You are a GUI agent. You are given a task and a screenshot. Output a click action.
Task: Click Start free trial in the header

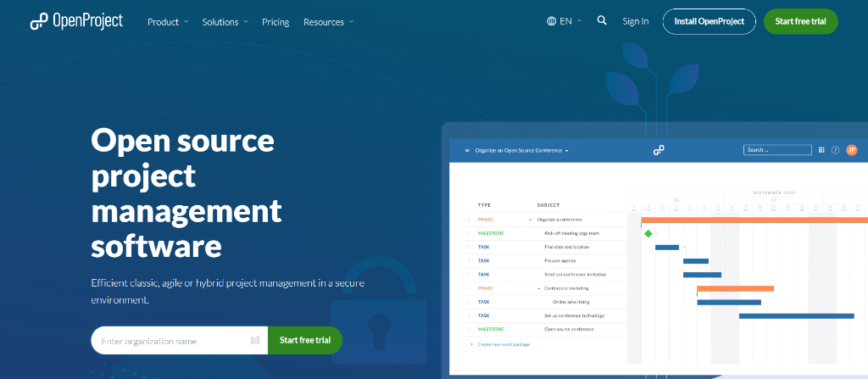click(x=800, y=21)
